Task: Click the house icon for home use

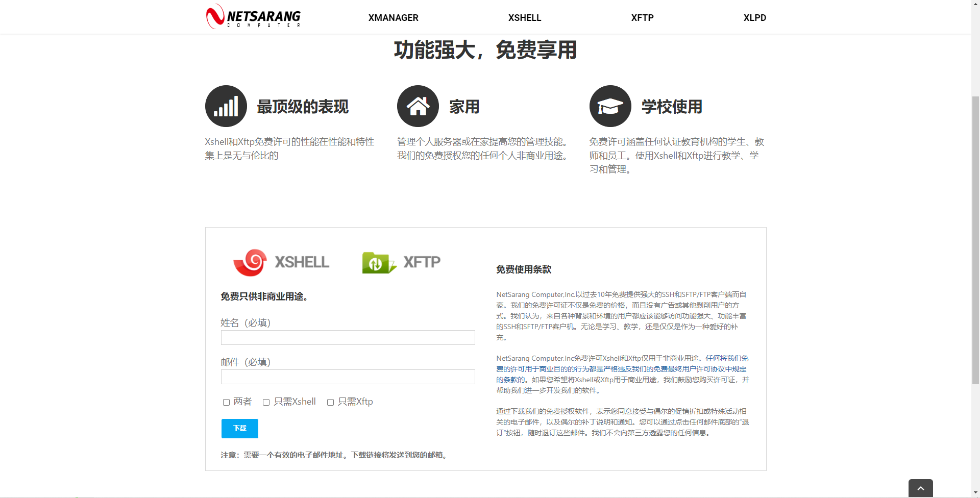Action: pyautogui.click(x=418, y=106)
